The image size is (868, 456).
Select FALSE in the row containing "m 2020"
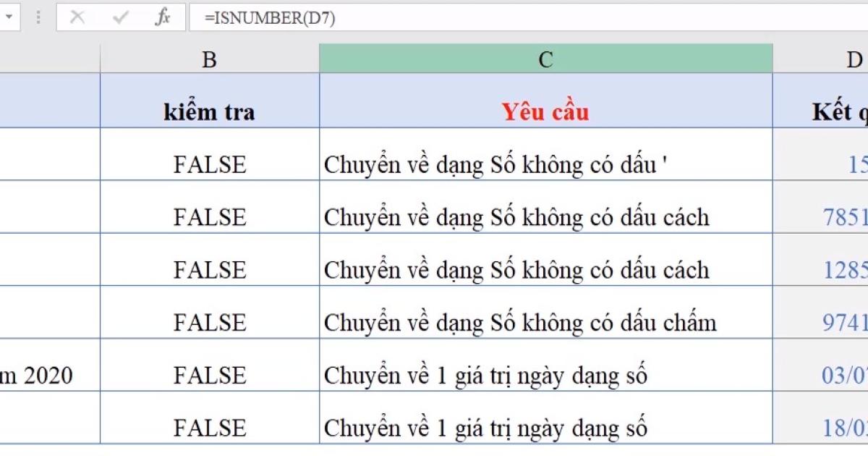coord(210,366)
